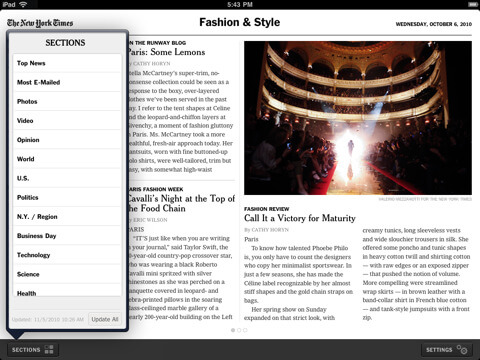Open the Photos section
The image size is (480, 360).
[67, 101]
